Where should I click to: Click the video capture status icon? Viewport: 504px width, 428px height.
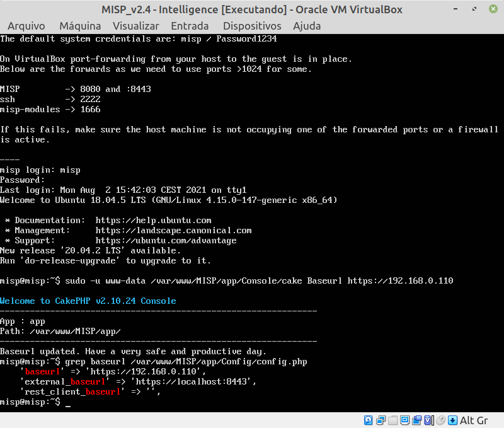point(417,420)
